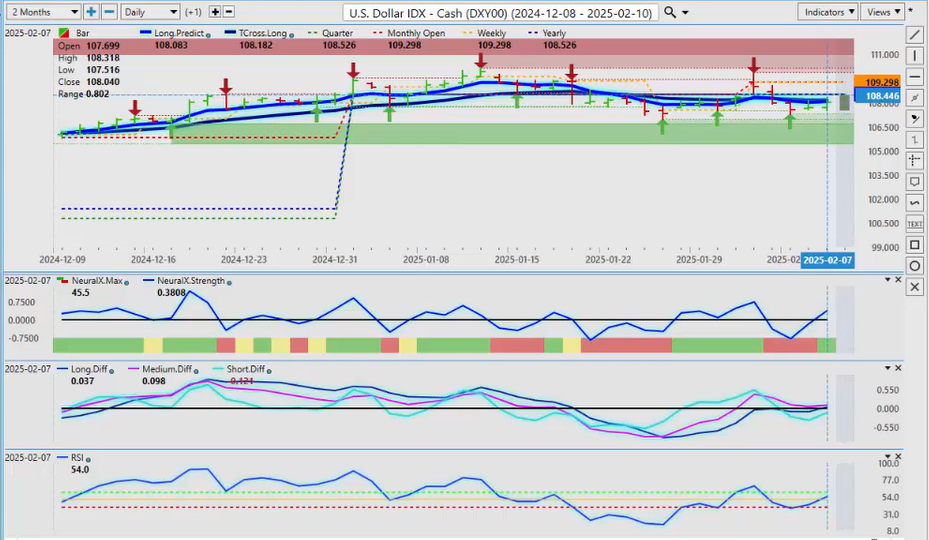Click the blue plus zoom in button
929x540 pixels.
coord(92,12)
